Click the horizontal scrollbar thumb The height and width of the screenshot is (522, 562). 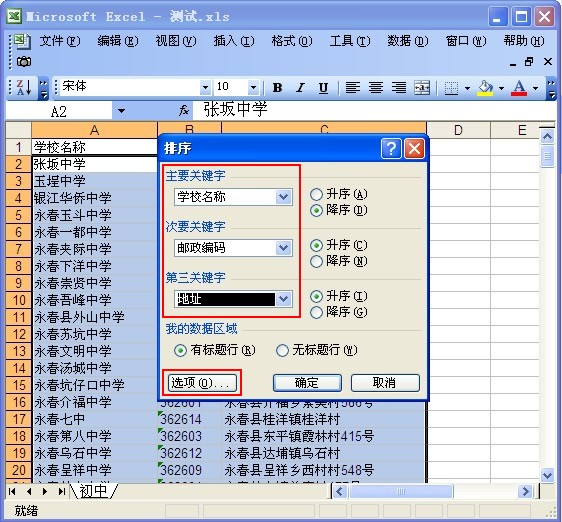point(401,492)
